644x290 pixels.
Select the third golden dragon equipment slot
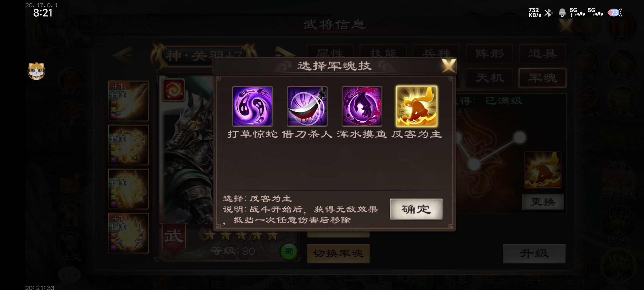[128, 189]
